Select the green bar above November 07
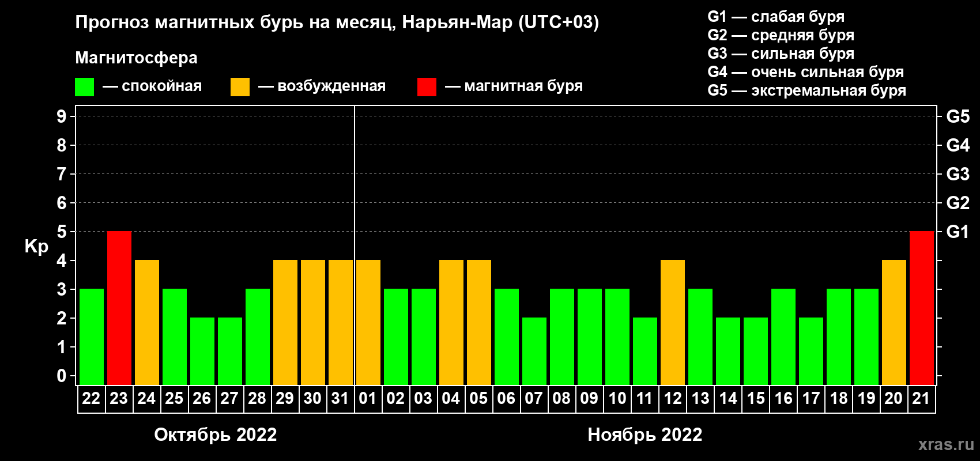Image resolution: width=980 pixels, height=461 pixels. pos(534,351)
